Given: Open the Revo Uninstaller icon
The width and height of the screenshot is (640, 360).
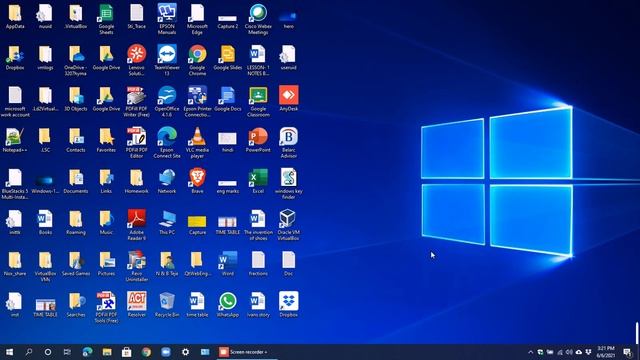Looking at the screenshot, I should [136, 266].
